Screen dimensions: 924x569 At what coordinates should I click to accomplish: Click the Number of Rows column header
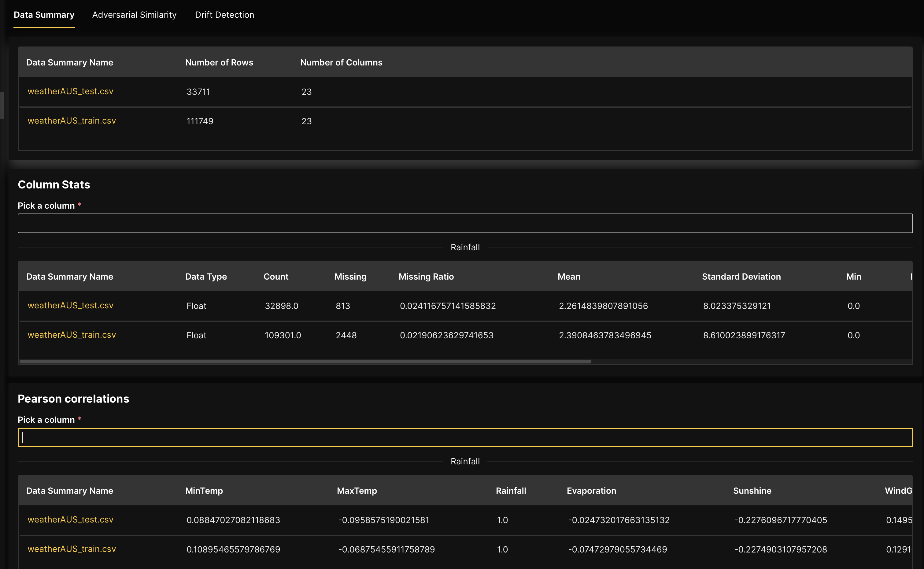click(219, 62)
